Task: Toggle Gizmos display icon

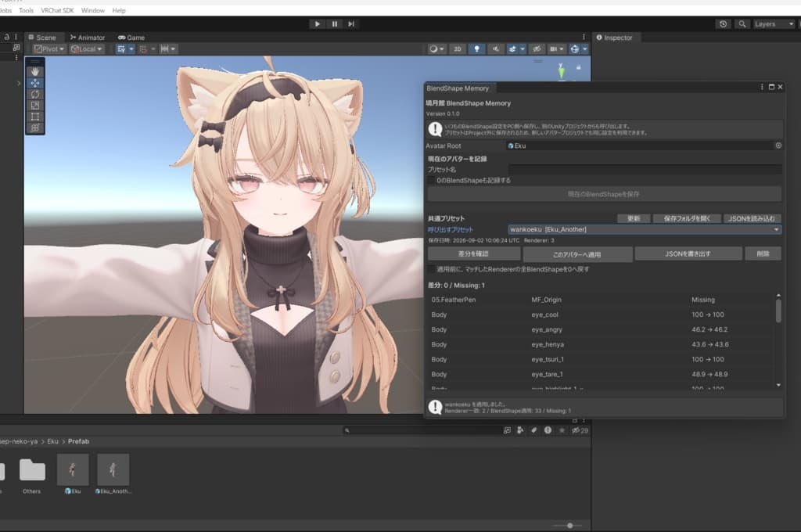Action: click(x=575, y=49)
